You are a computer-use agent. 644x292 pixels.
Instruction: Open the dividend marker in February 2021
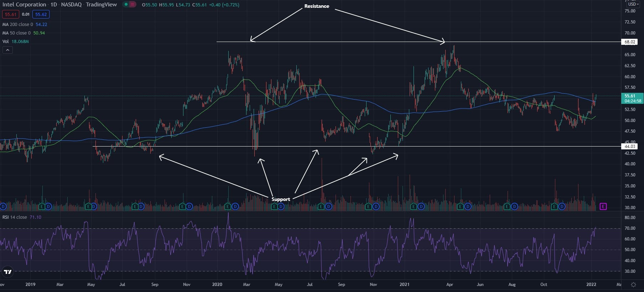click(421, 206)
